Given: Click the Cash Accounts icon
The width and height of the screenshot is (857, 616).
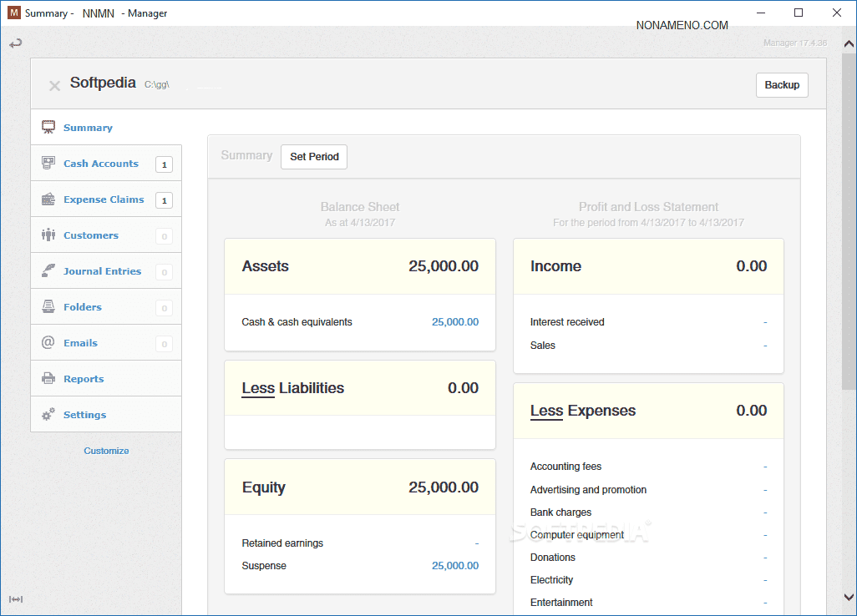Looking at the screenshot, I should coord(48,164).
